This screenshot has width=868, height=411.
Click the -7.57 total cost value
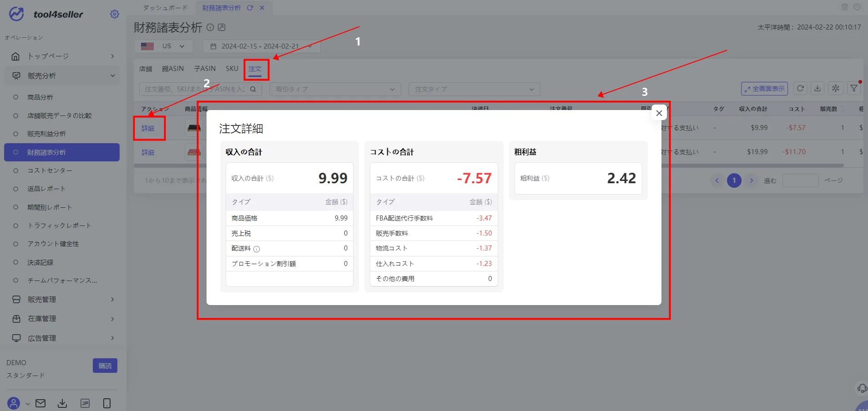(474, 178)
